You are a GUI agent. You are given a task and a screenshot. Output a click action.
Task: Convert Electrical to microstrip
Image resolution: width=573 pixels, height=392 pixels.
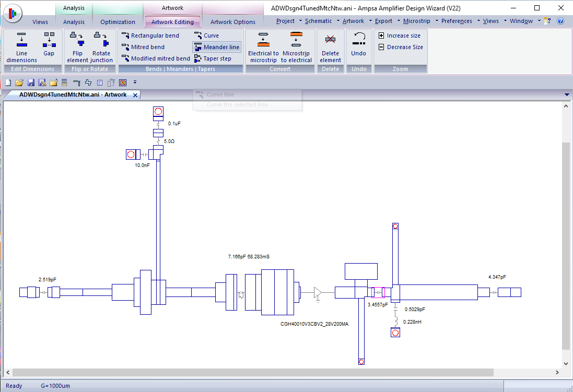pyautogui.click(x=263, y=47)
